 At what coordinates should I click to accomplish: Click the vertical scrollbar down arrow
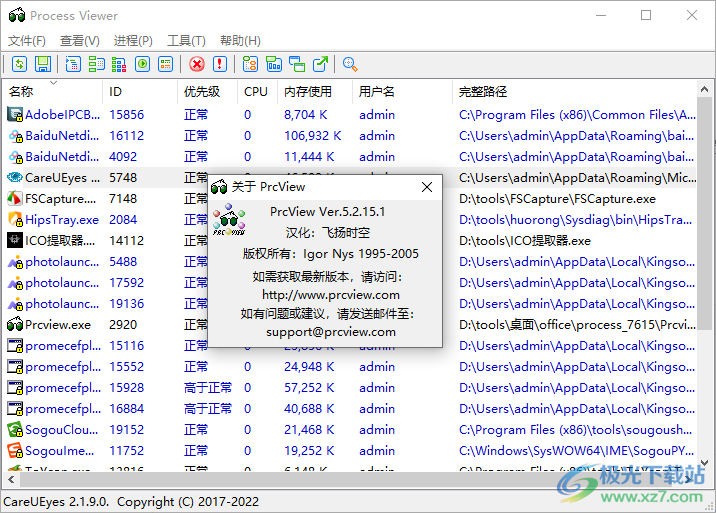click(704, 463)
